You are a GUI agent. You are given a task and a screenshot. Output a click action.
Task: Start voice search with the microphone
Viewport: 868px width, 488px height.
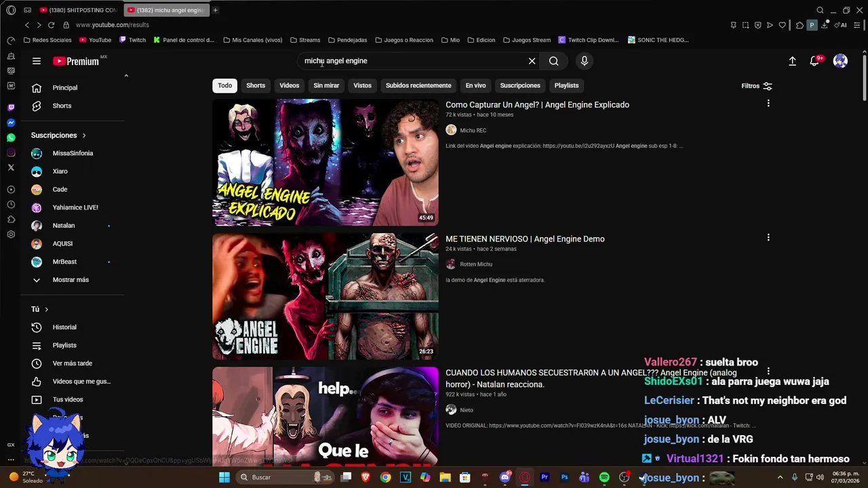click(x=585, y=61)
